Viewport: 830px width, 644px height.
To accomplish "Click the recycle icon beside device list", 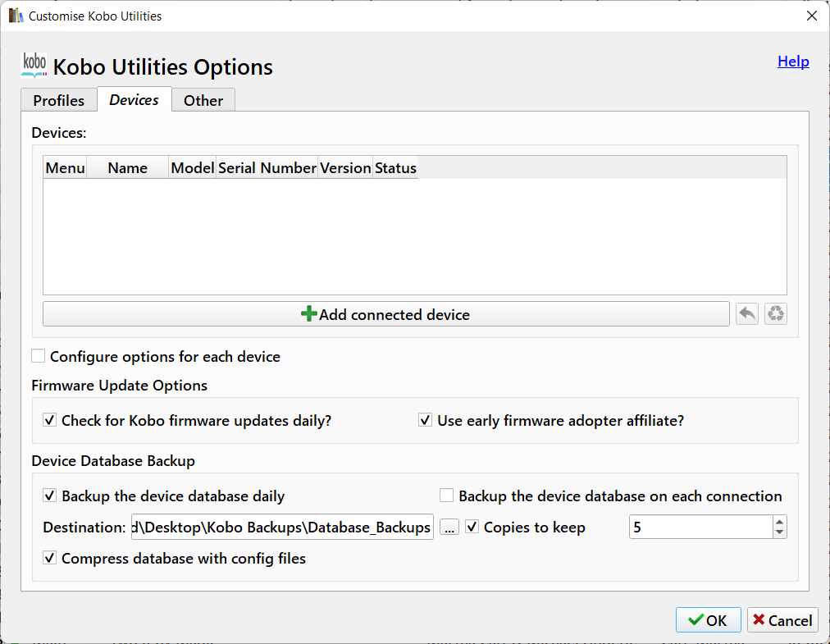I will (776, 314).
